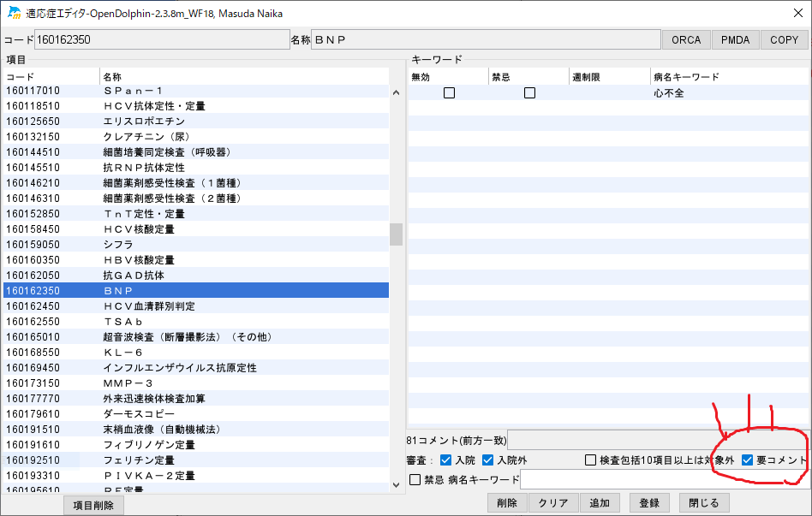Select 末梢血液像（自動機械法） row
812x516 pixels.
coord(196,429)
